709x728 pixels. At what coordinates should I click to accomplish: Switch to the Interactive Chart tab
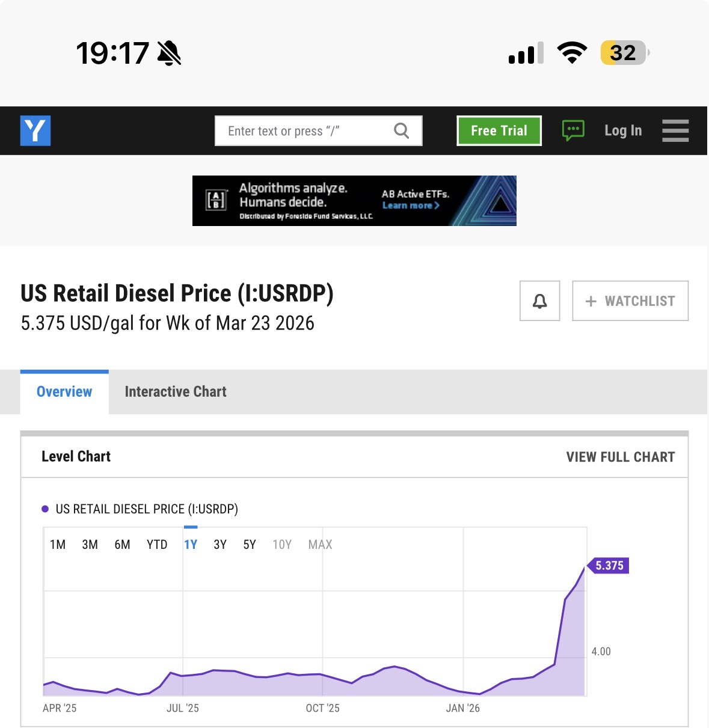(x=176, y=392)
